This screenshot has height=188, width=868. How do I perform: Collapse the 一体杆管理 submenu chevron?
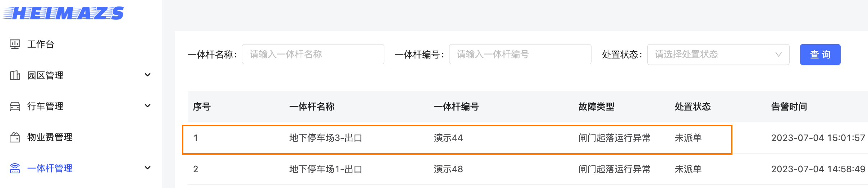click(x=147, y=168)
